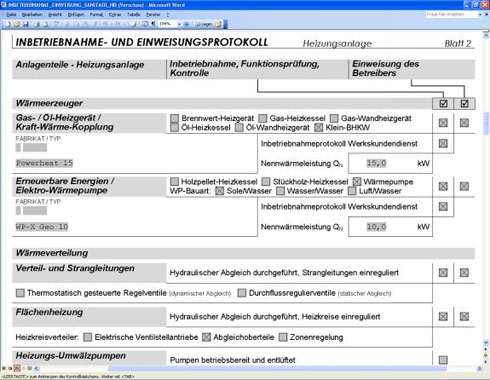Image resolution: width=490 pixels, height=380 pixels.
Task: Check the Durchflussregulierventile checkbox
Action: (242, 293)
